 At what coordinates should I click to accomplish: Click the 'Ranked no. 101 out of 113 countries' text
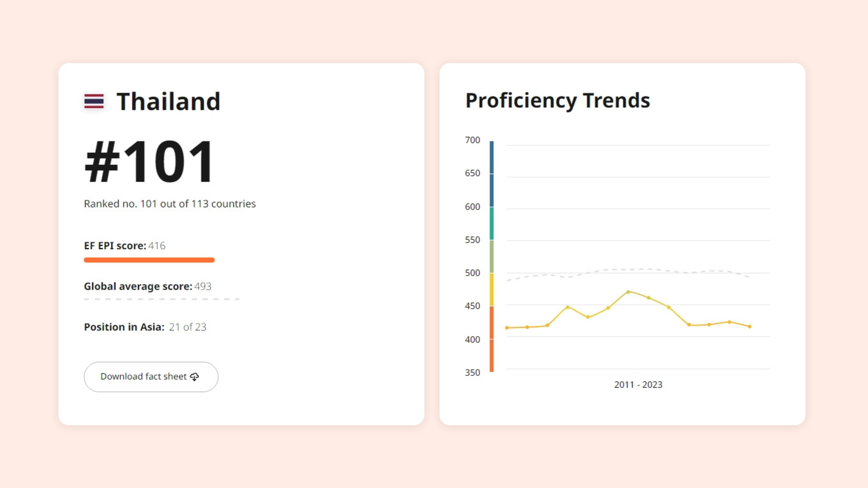[x=170, y=204]
